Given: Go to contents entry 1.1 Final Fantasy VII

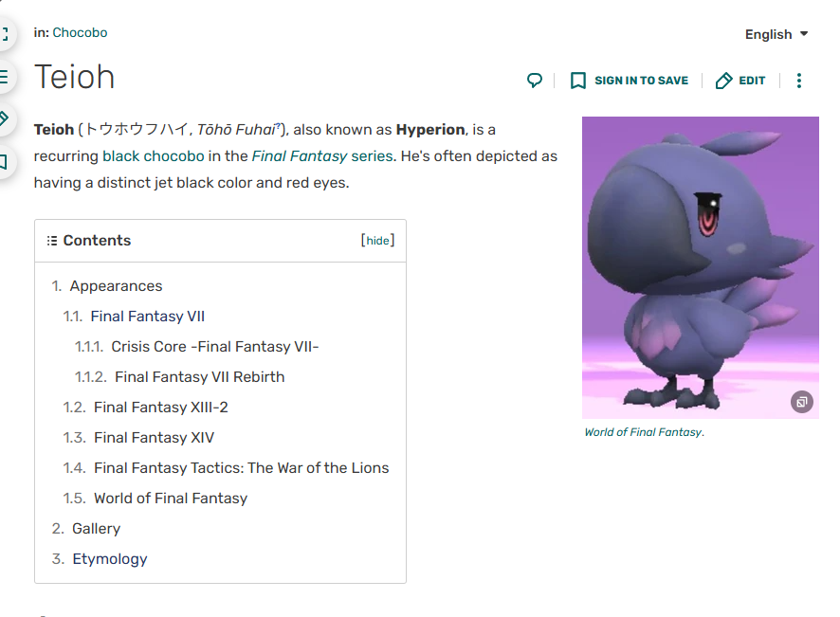Looking at the screenshot, I should 147,317.
